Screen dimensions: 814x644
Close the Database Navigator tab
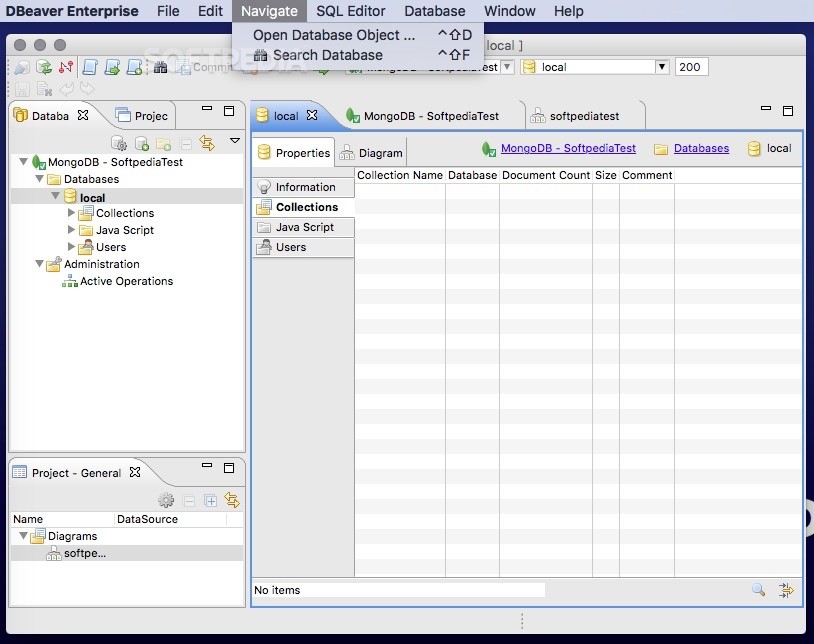coord(83,115)
